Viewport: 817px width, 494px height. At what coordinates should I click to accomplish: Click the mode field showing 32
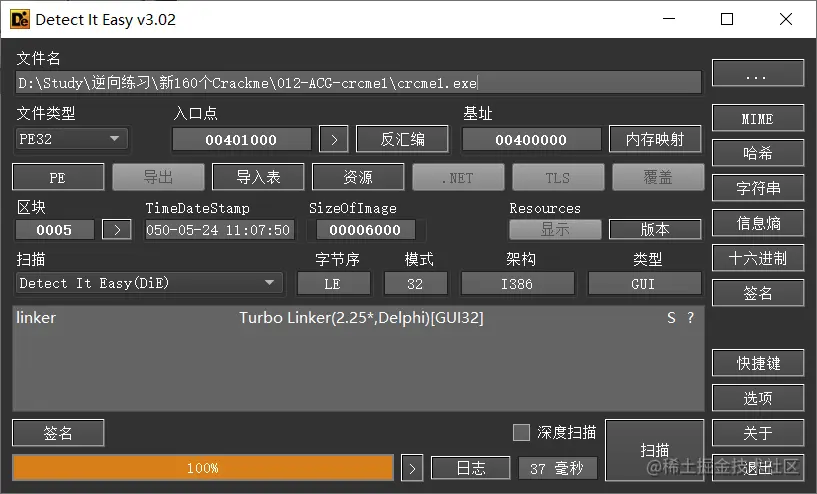coord(415,283)
